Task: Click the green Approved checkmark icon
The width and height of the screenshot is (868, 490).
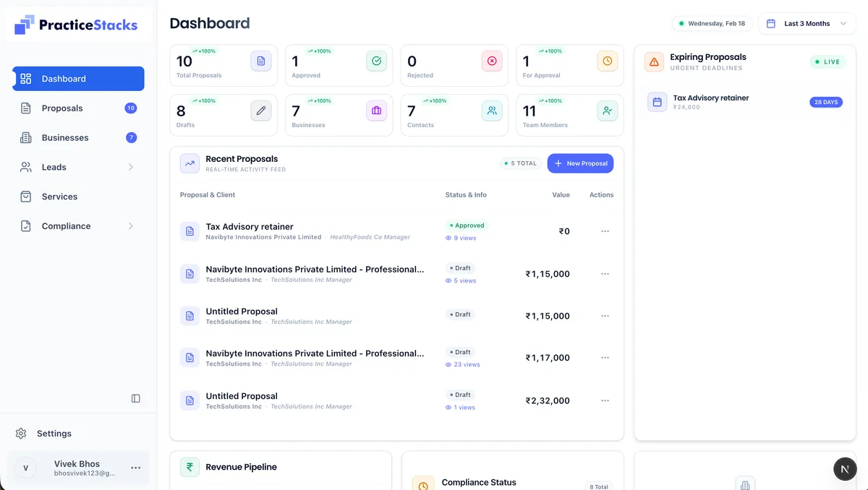Action: coord(376,61)
